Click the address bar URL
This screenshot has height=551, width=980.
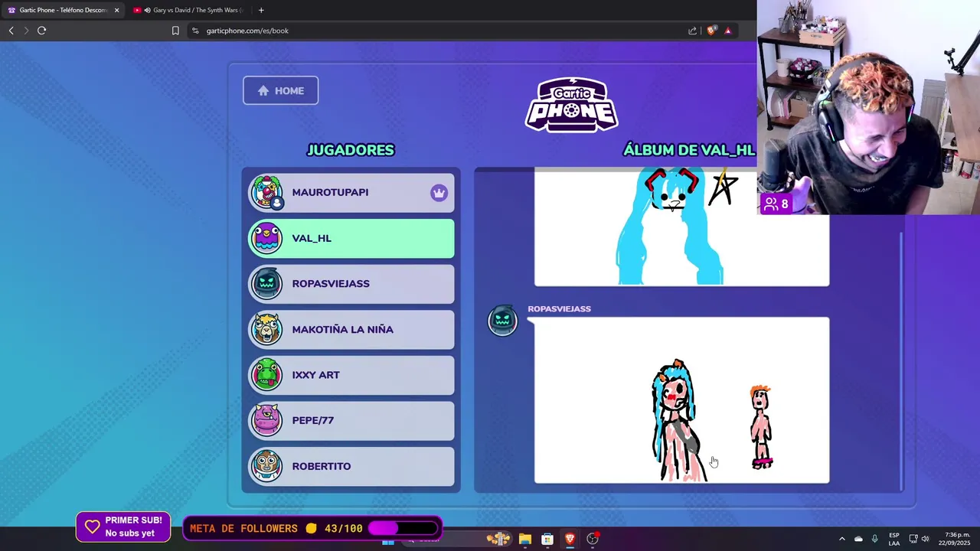click(247, 31)
